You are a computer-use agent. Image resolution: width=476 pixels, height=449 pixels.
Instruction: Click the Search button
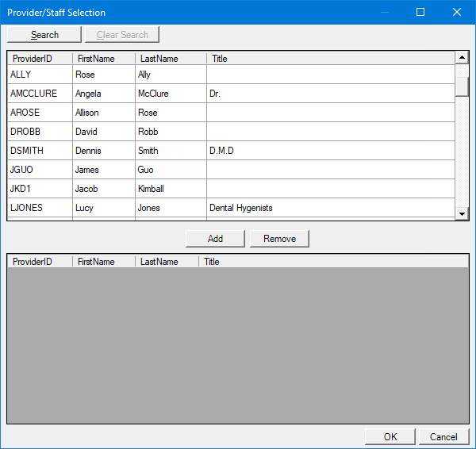(x=44, y=35)
